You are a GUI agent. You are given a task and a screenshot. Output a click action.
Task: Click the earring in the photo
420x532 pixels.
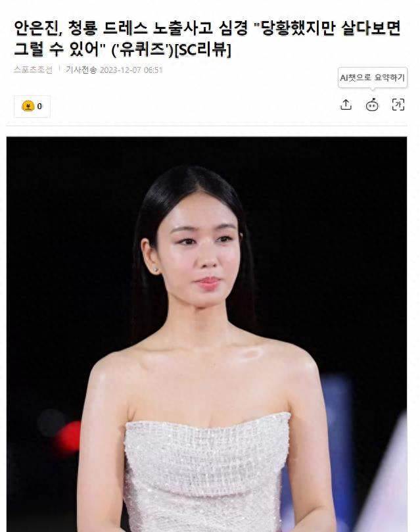pos(156,270)
